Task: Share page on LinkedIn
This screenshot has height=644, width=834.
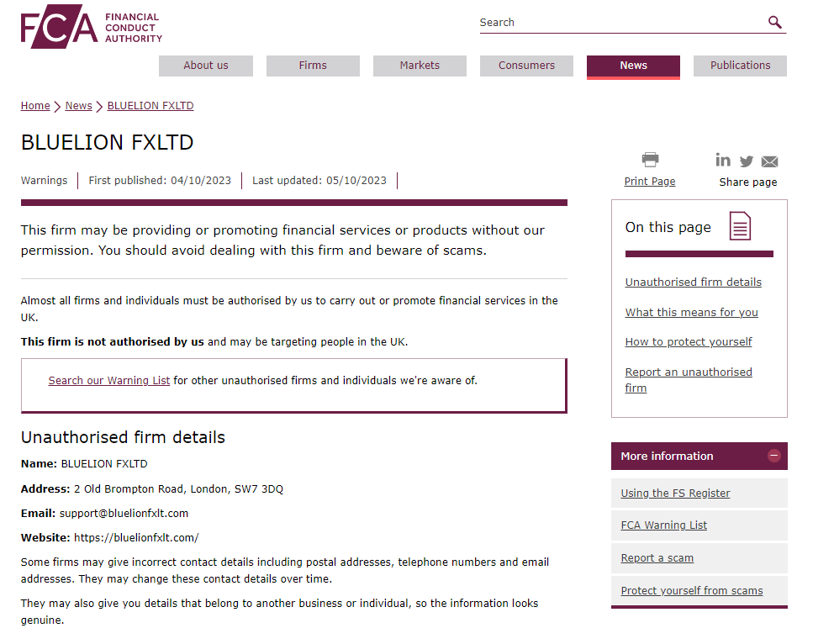Action: 723,160
